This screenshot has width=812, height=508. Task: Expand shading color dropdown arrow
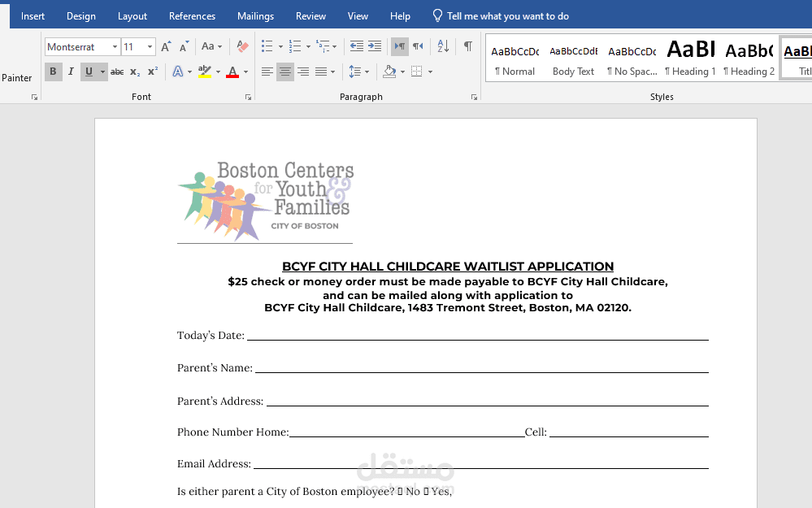pyautogui.click(x=403, y=72)
